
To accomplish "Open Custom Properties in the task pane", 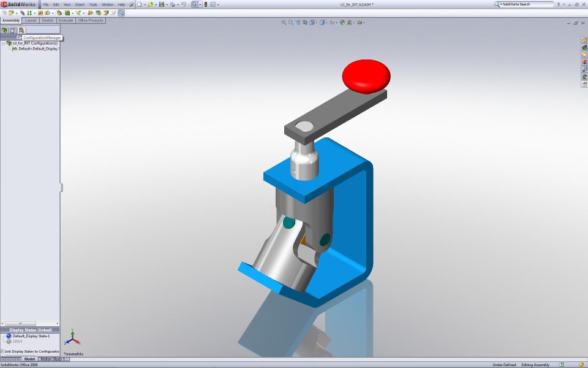I will [x=584, y=84].
